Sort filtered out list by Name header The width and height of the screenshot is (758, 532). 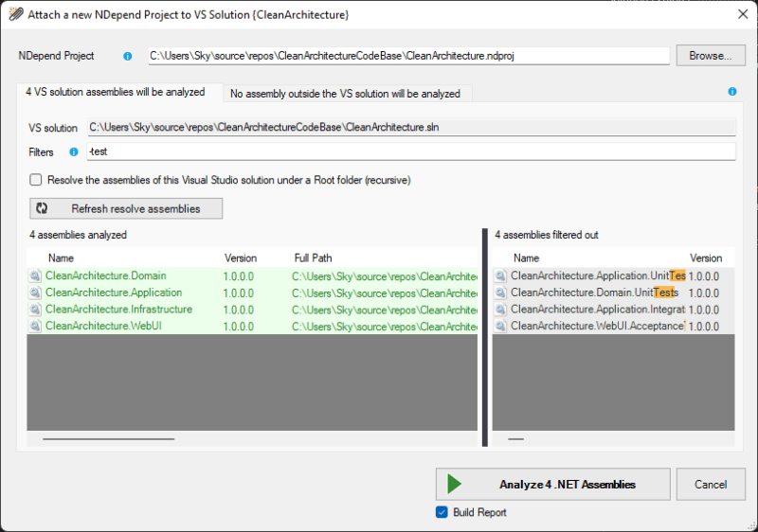click(527, 258)
